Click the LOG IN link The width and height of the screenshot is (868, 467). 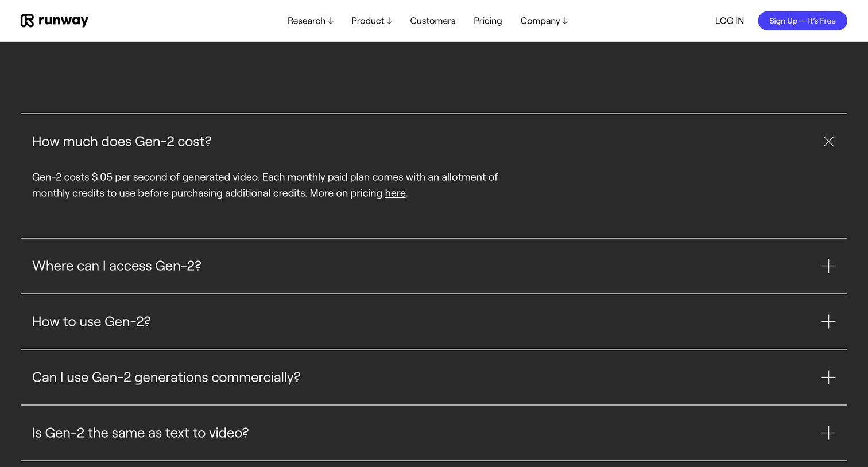729,21
